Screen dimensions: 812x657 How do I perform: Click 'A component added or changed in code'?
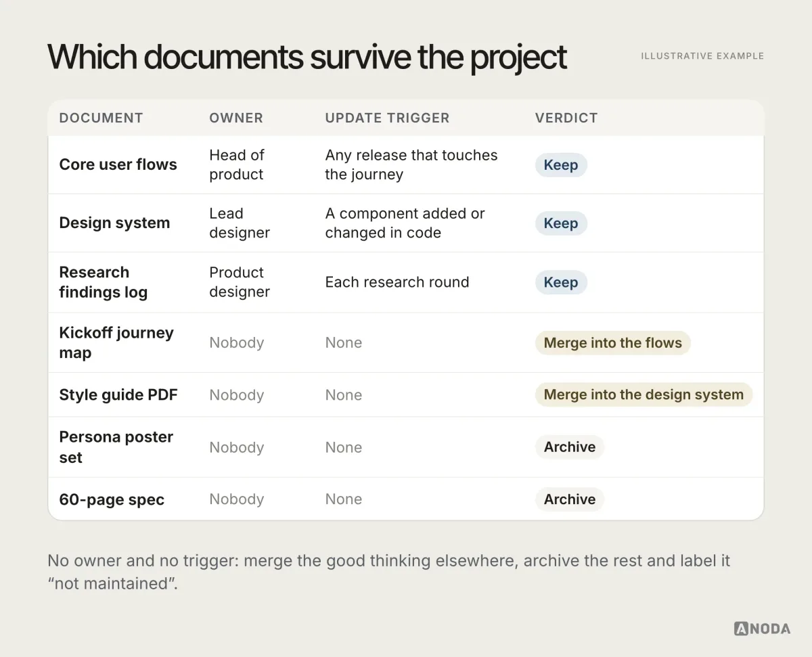(405, 223)
